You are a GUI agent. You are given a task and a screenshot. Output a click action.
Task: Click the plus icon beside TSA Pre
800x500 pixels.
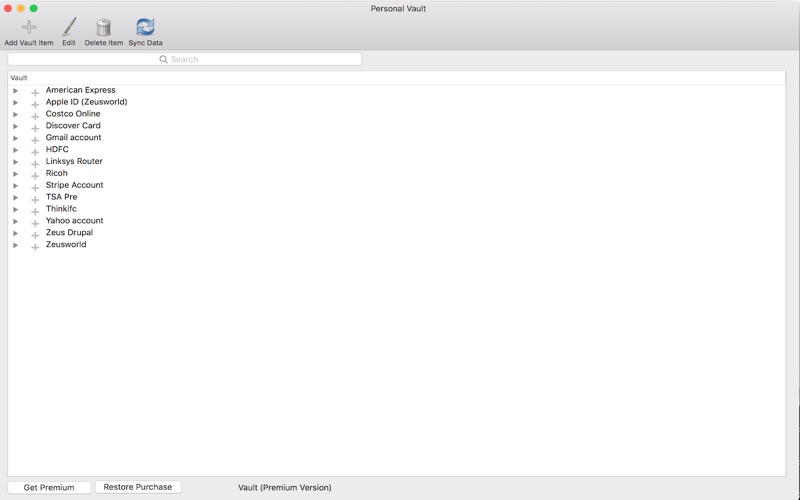[x=35, y=200]
